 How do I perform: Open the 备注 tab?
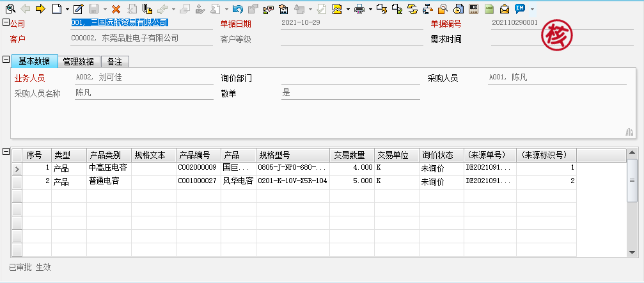pyautogui.click(x=115, y=61)
